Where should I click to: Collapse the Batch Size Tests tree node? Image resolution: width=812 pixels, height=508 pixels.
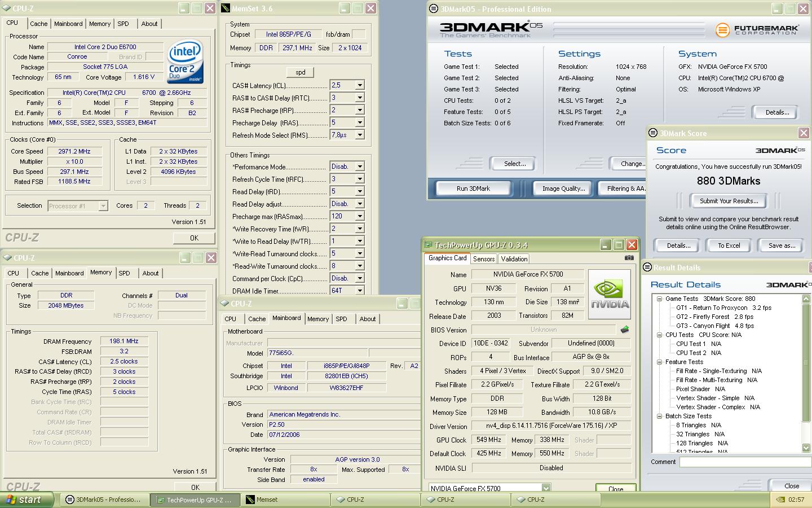tap(659, 416)
